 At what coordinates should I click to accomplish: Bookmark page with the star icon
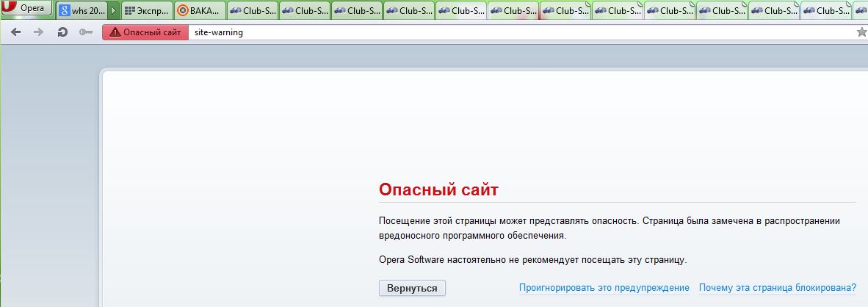click(x=861, y=32)
